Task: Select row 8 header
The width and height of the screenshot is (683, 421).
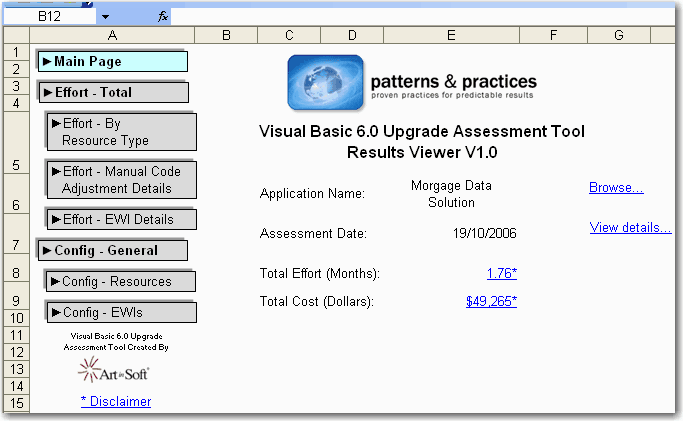Action: [16, 273]
